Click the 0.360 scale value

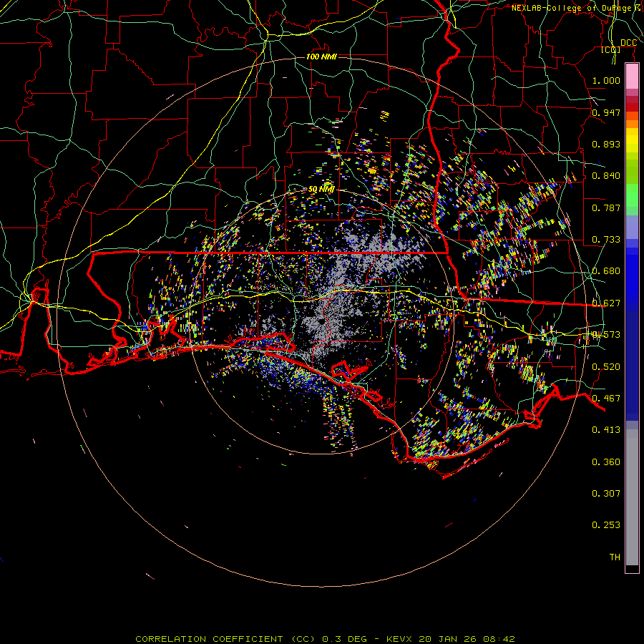[606, 462]
